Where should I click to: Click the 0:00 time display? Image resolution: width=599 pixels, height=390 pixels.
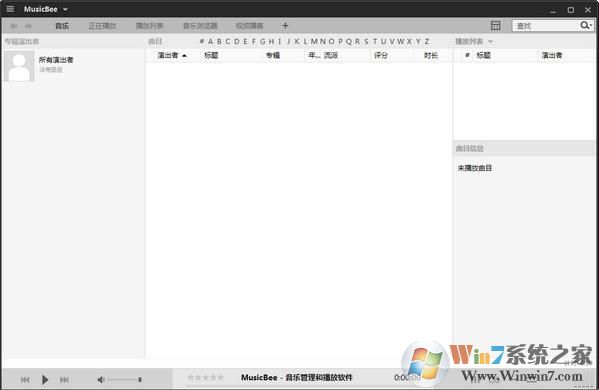(407, 377)
